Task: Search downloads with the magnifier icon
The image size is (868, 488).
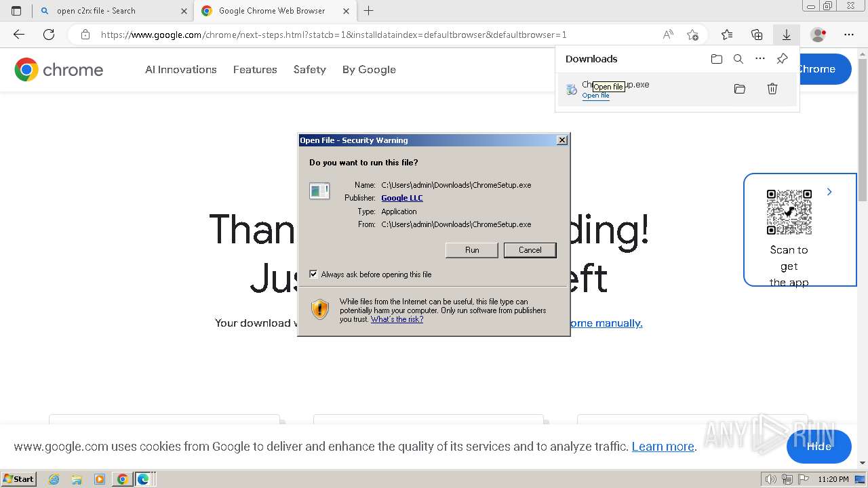Action: 738,59
